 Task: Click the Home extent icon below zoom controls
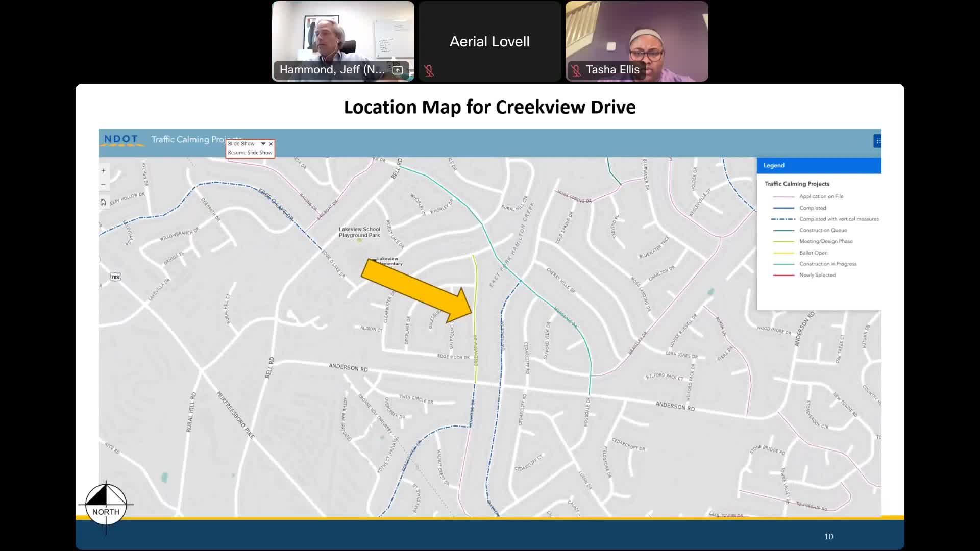coord(104,202)
